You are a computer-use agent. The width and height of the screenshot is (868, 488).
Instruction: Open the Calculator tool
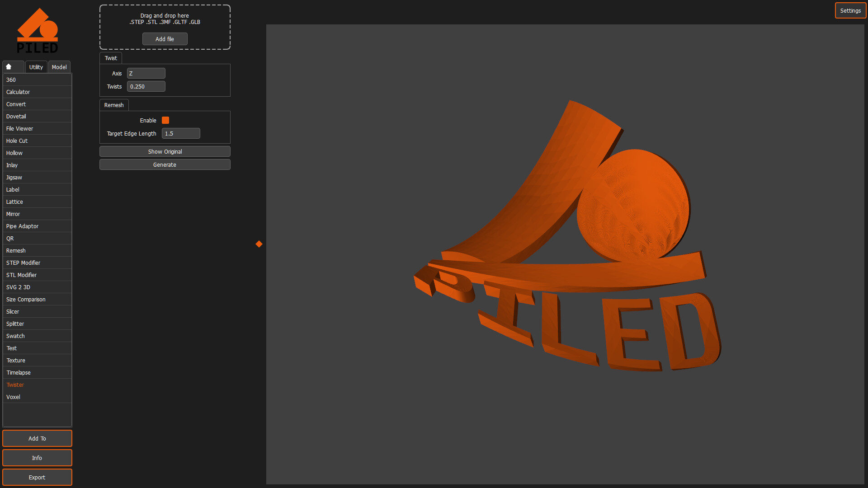(37, 92)
